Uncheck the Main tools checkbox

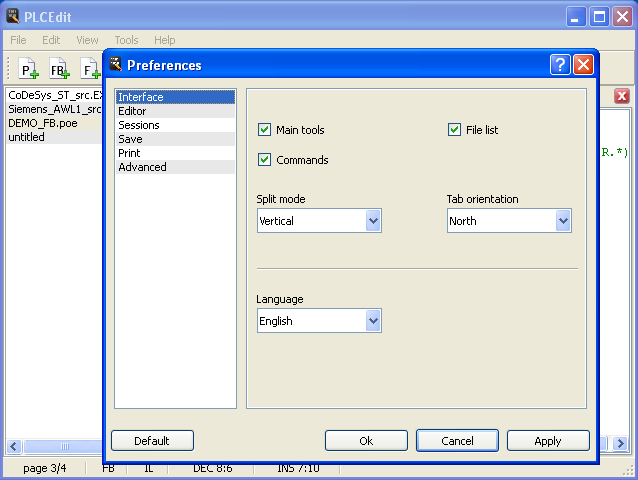264,130
